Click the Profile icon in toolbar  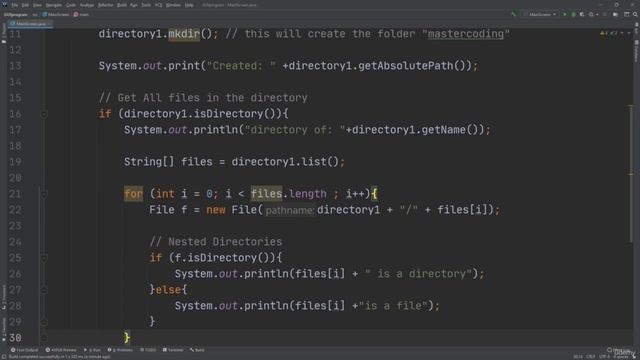tap(591, 14)
